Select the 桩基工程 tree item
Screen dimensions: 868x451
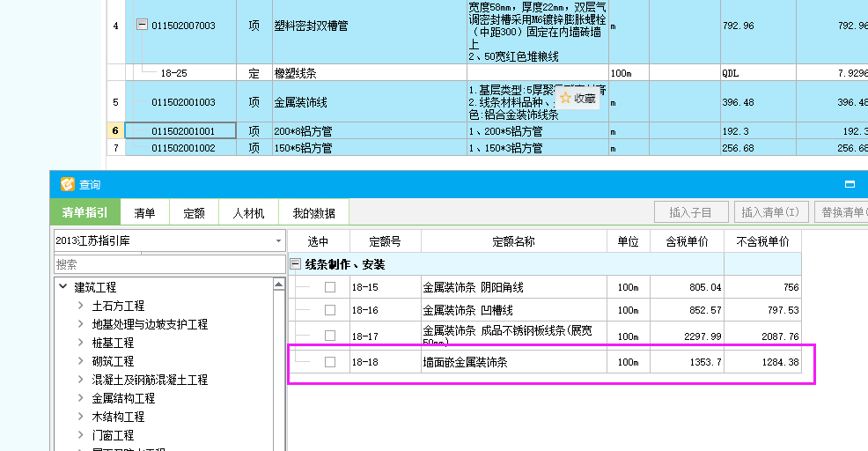(x=113, y=343)
